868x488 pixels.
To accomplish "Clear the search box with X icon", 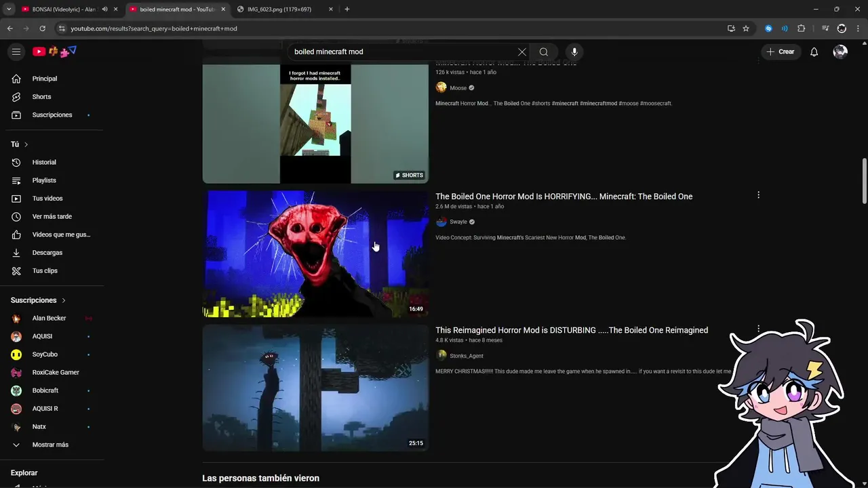I will (x=522, y=52).
